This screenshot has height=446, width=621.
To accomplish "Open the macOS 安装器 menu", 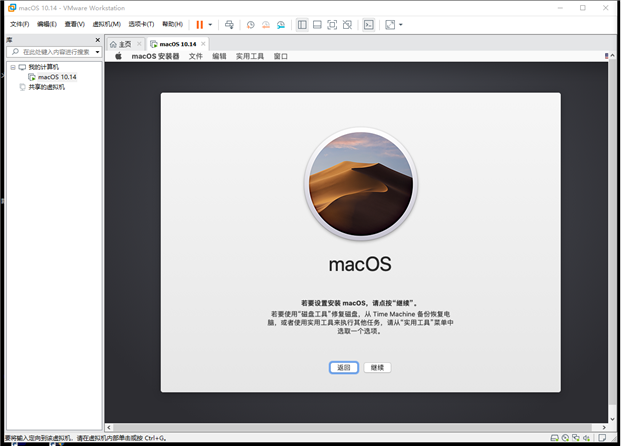I will pyautogui.click(x=155, y=56).
